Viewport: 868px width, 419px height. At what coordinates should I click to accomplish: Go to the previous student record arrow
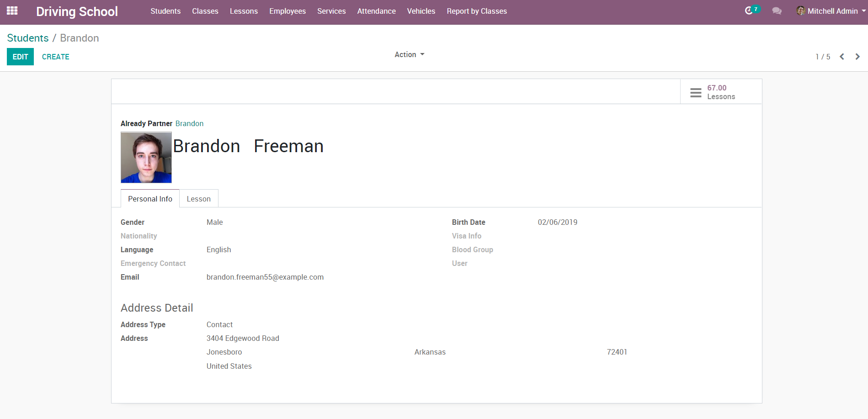pyautogui.click(x=841, y=57)
